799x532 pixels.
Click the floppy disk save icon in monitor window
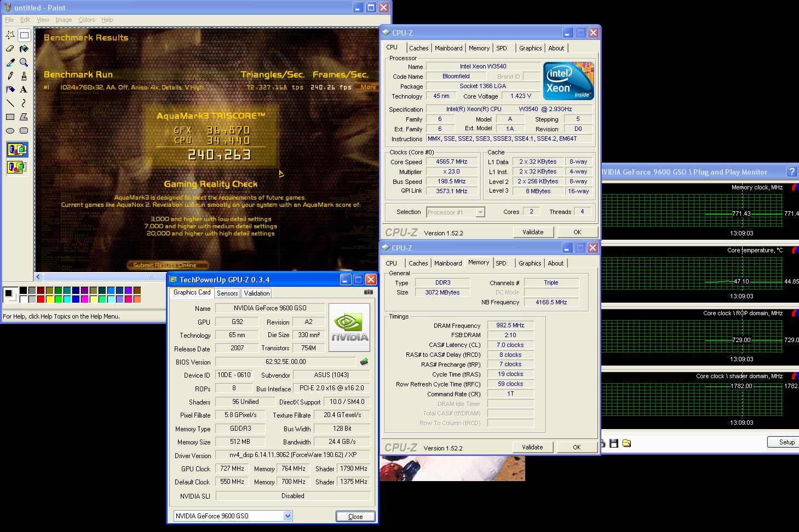tap(614, 443)
